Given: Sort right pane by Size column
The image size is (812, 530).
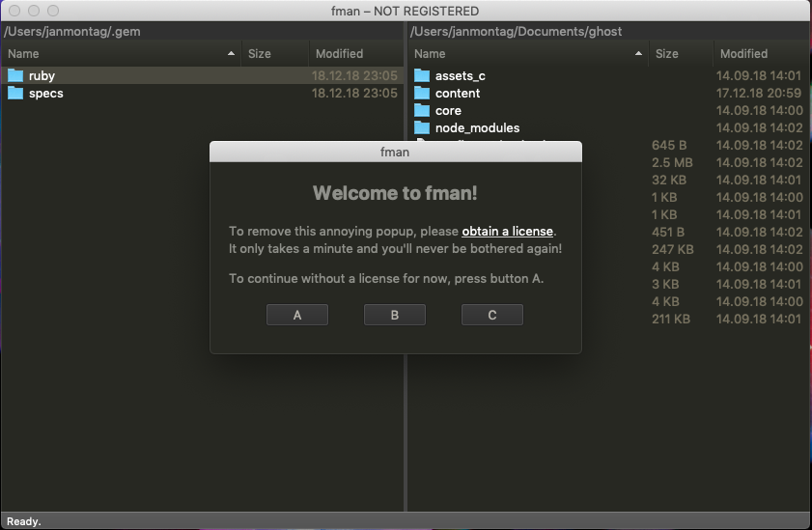Looking at the screenshot, I should coord(681,54).
